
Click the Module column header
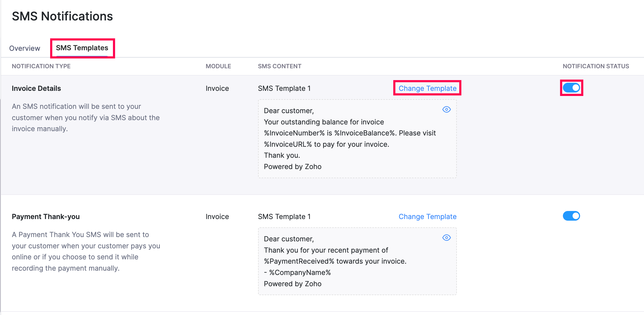point(218,66)
